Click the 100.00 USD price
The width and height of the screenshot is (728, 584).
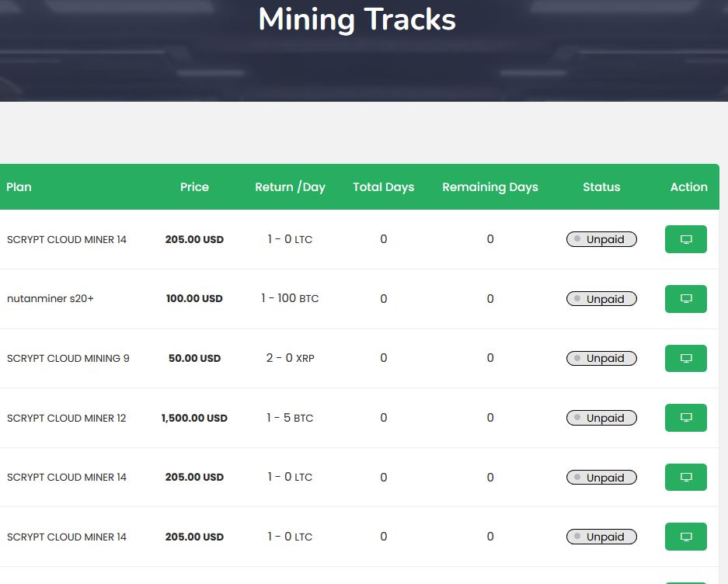pos(194,298)
